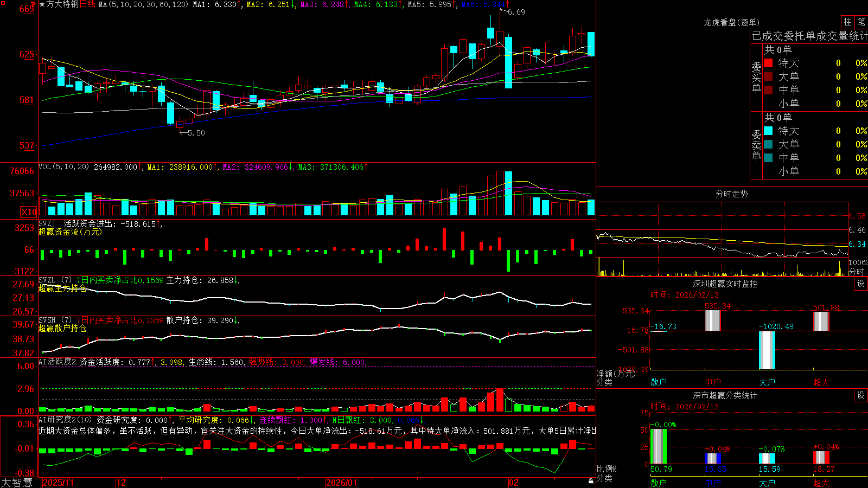Click the 超大 bar at 501.88 in 实时监控
Screen dimensions: 868x488
821,321
